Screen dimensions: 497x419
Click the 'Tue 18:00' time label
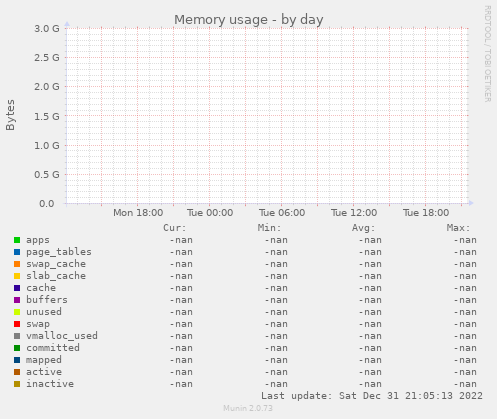pyautogui.click(x=426, y=213)
